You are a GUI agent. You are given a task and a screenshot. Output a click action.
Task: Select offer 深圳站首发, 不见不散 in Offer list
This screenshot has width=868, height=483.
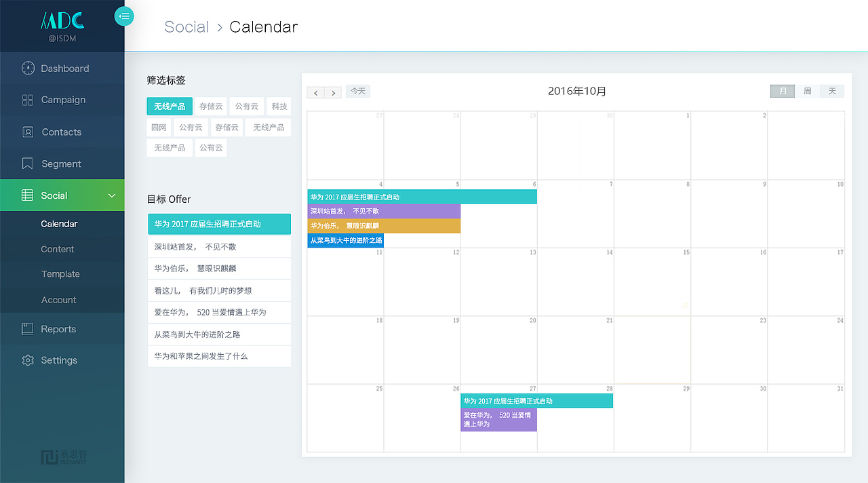pos(220,247)
